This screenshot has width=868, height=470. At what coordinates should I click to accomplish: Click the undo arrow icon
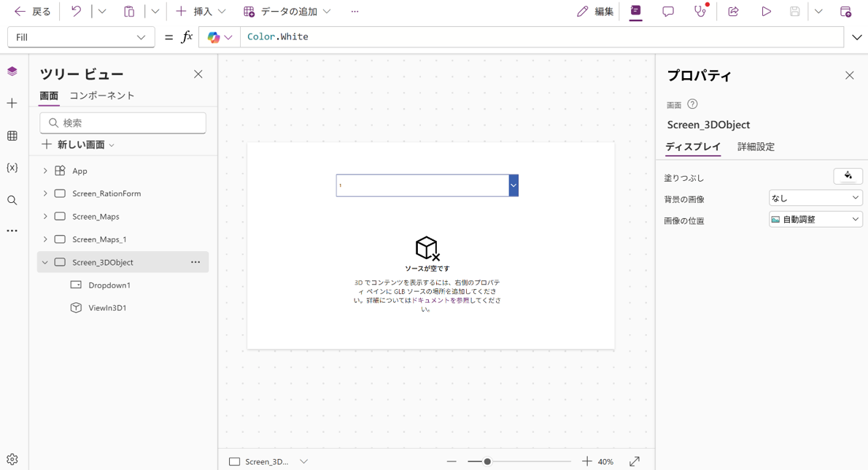[76, 12]
